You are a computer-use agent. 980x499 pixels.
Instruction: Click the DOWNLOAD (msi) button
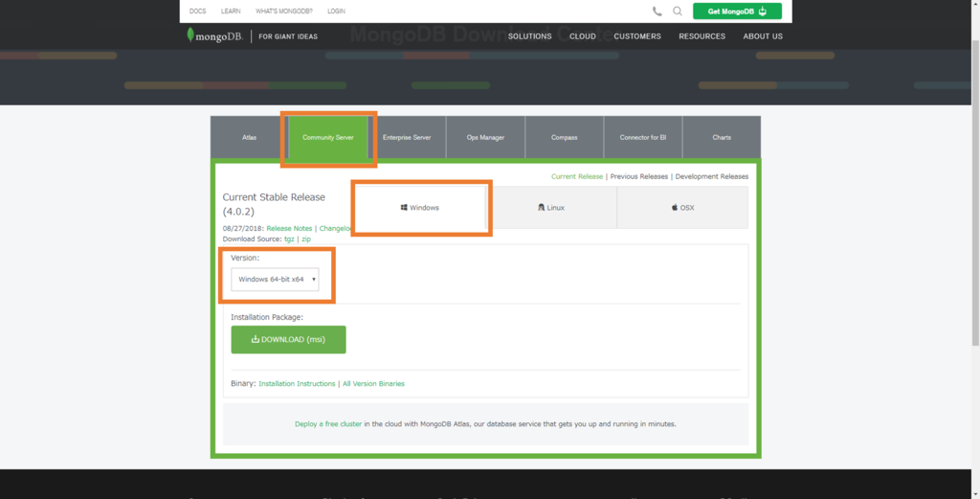288,340
